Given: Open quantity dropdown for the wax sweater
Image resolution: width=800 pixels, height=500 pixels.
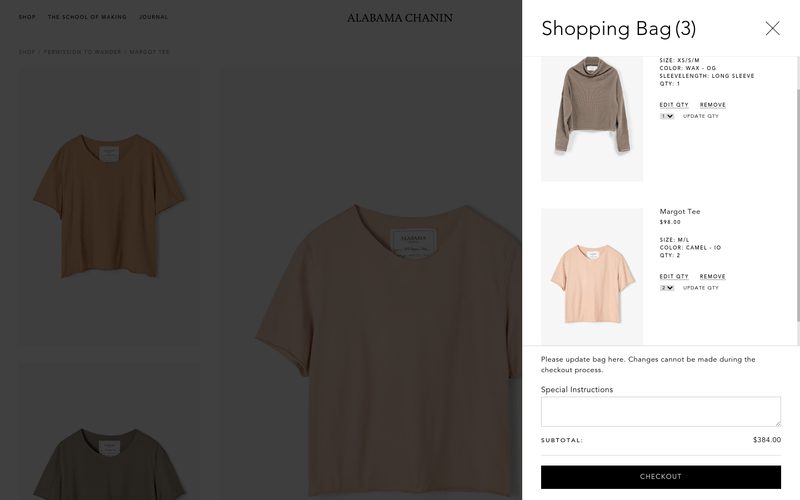Looking at the screenshot, I should [667, 116].
